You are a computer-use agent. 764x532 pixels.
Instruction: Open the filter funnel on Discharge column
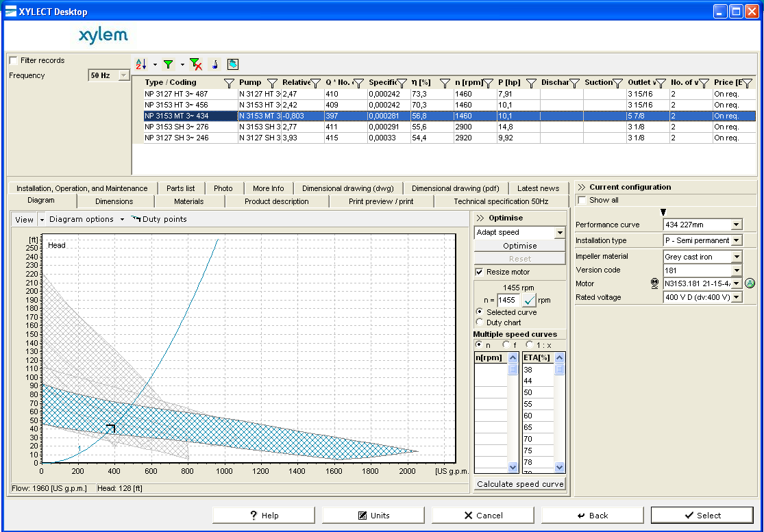coord(574,84)
